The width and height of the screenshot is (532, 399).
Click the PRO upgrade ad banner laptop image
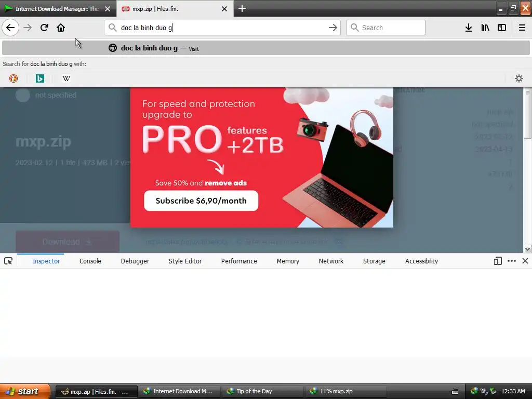339,177
